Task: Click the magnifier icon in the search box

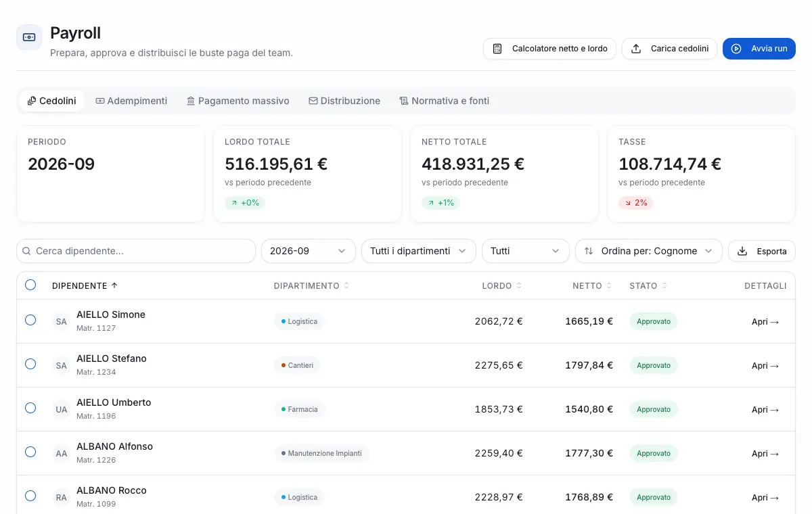Action: pos(26,251)
